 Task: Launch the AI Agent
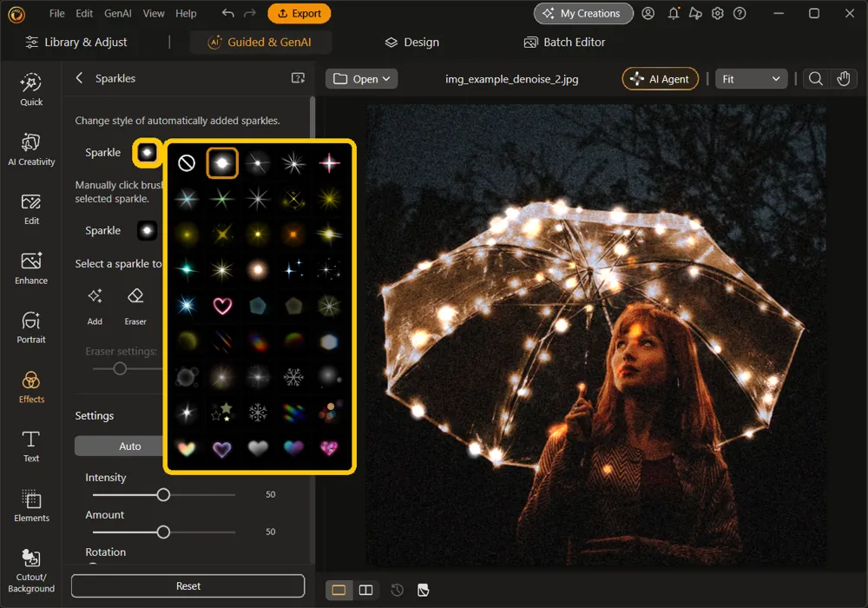click(x=661, y=79)
